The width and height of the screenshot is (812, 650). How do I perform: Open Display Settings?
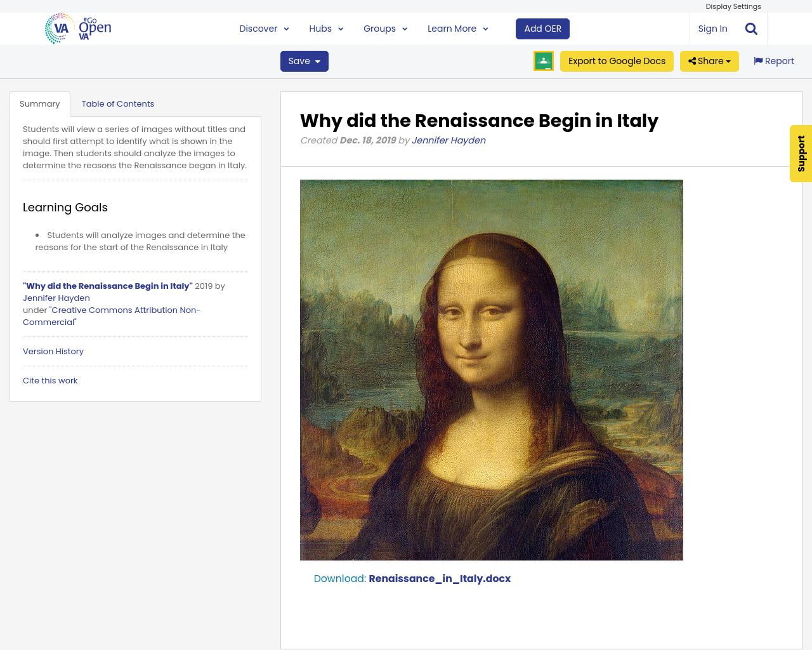click(x=733, y=6)
